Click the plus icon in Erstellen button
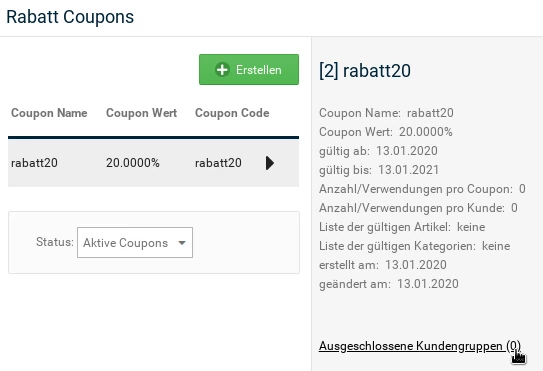543x371 pixels. tap(222, 70)
